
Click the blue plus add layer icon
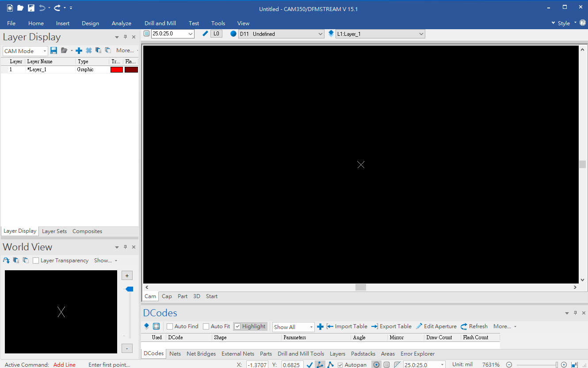point(79,50)
